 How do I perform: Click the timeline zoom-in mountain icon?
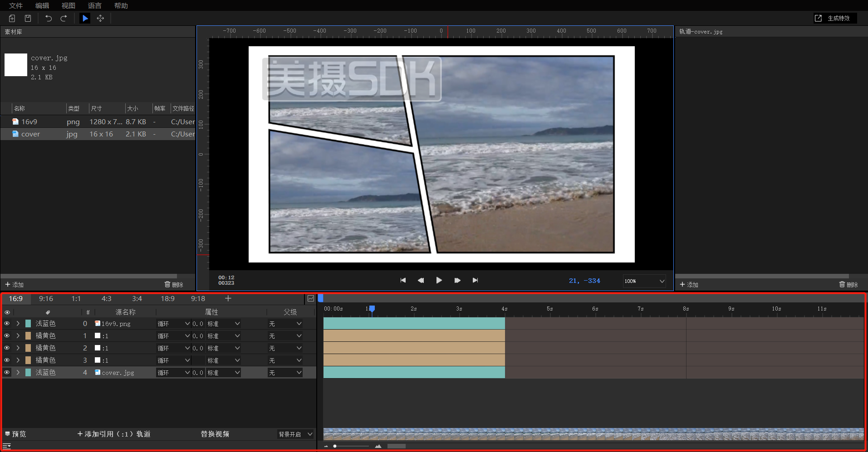(x=378, y=446)
